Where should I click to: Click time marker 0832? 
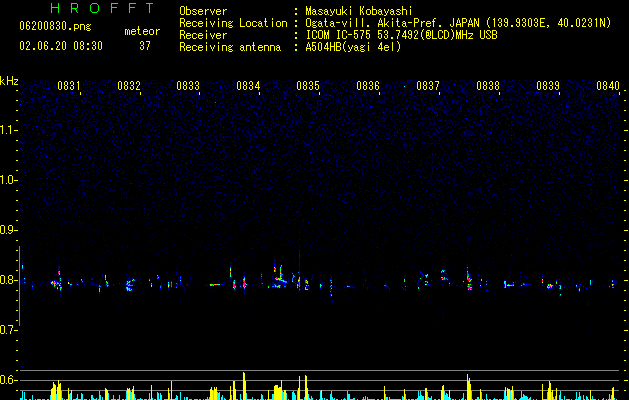pyautogui.click(x=129, y=86)
